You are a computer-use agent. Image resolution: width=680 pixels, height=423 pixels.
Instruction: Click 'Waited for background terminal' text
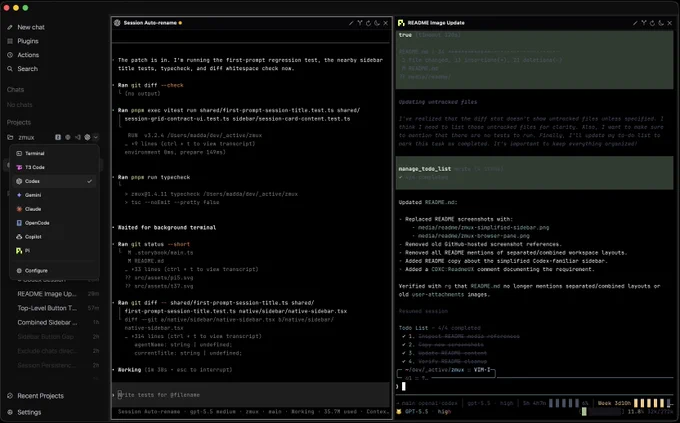[167, 227]
